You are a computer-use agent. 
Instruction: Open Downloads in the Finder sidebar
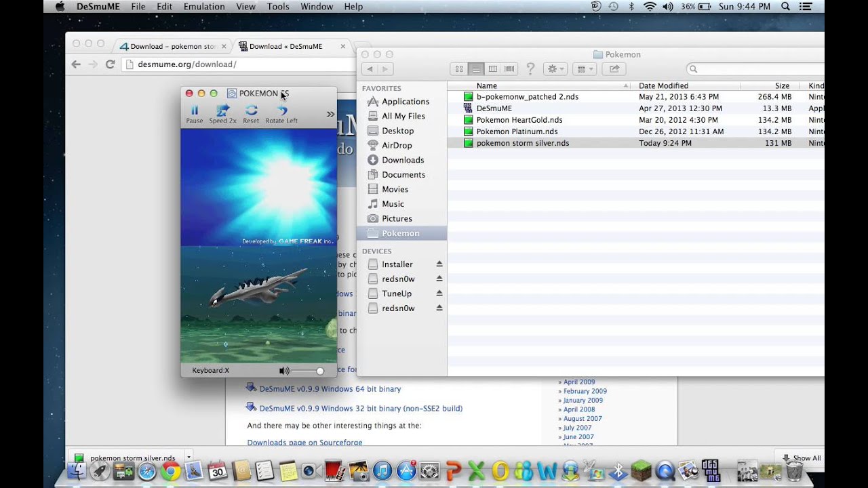403,160
